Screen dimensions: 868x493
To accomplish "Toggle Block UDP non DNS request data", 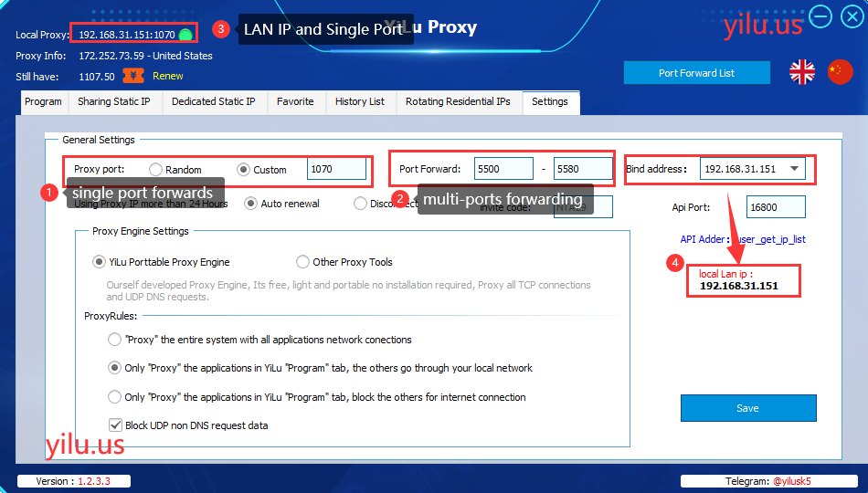I will [115, 425].
